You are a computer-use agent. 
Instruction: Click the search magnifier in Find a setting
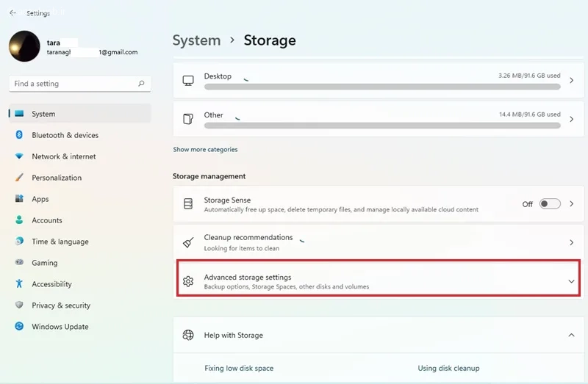pos(141,83)
